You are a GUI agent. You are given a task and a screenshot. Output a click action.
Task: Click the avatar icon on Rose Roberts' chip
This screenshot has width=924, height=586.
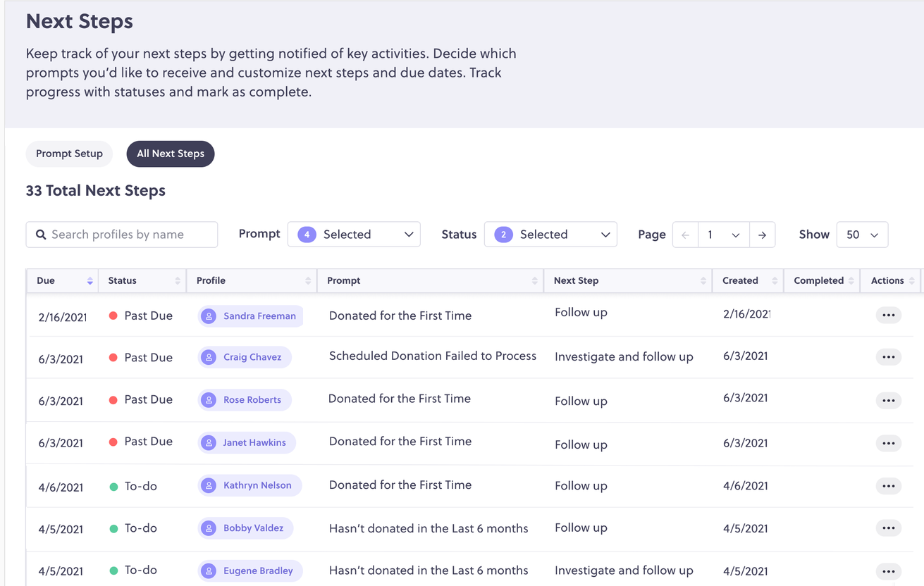(x=209, y=399)
